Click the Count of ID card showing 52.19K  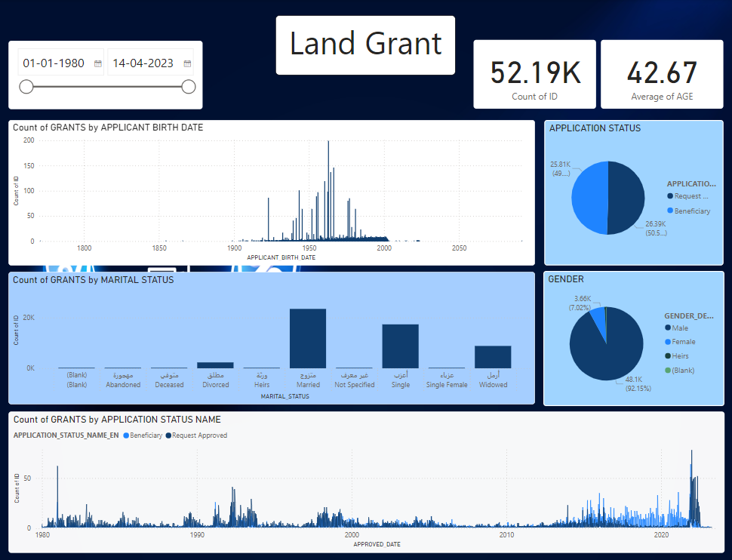534,74
